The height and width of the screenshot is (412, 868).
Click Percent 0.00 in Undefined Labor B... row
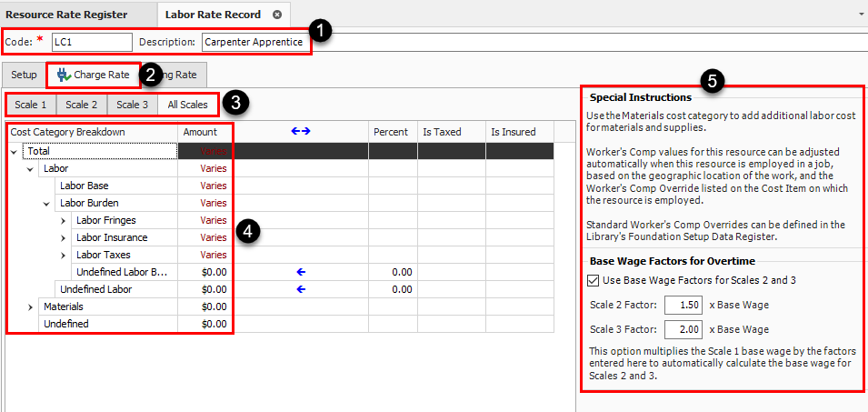(x=393, y=272)
